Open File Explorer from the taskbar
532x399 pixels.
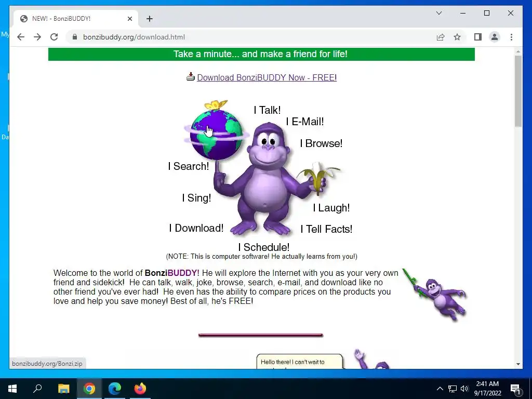63,389
